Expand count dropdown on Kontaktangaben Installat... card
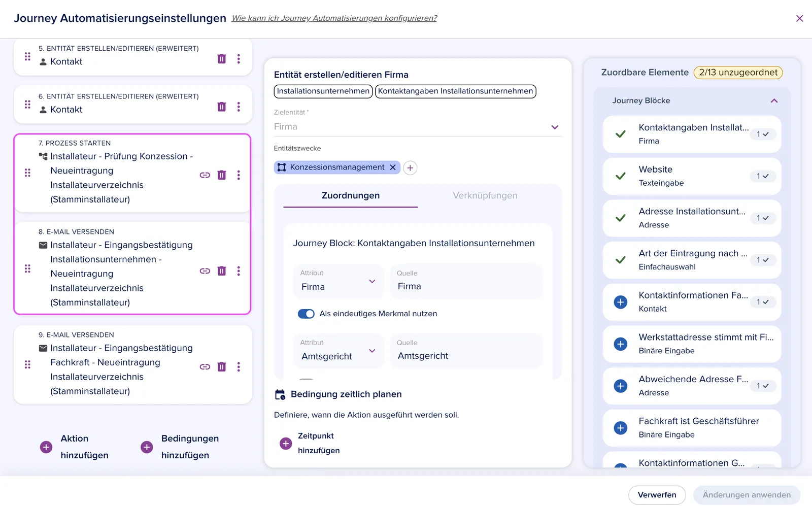 [x=763, y=134]
